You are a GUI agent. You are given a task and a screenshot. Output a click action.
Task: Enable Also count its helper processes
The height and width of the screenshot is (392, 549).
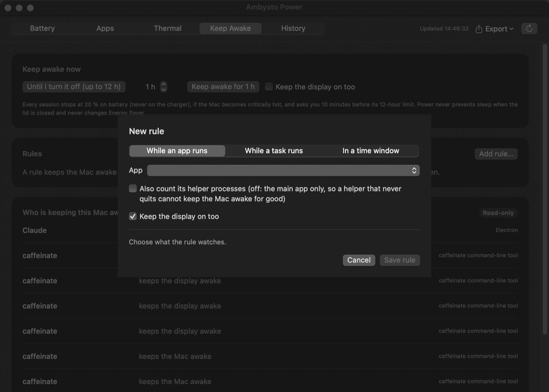pyautogui.click(x=133, y=189)
